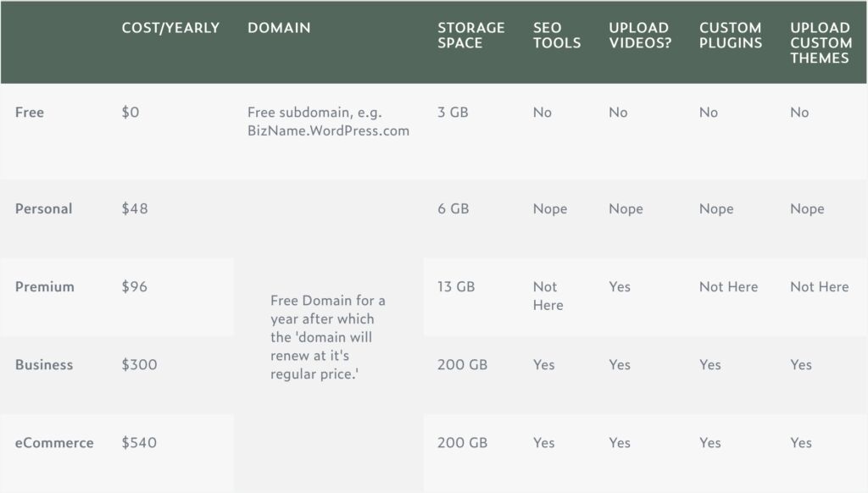Click the UPLOAD CUSTOM THEMES header
Viewport: 868px width, 493px height.
pos(817,42)
